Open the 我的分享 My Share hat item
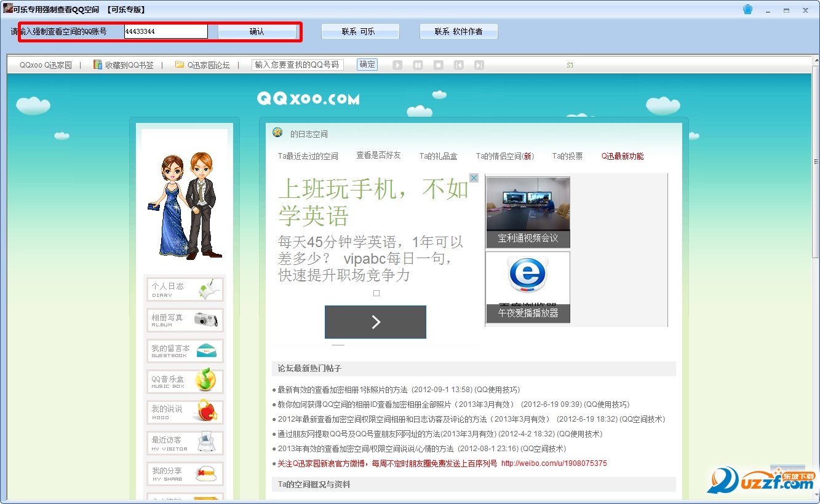 pos(185,474)
